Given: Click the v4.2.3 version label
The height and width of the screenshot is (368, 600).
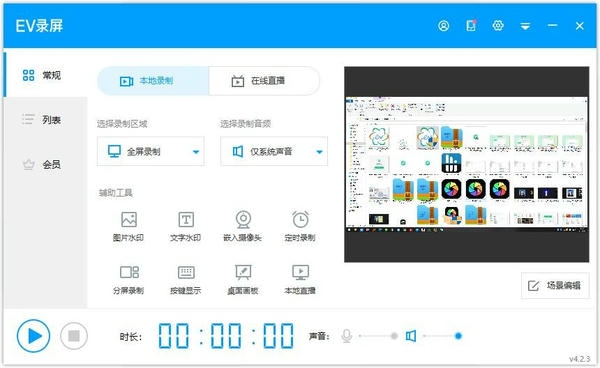Looking at the screenshot, I should pyautogui.click(x=580, y=359).
